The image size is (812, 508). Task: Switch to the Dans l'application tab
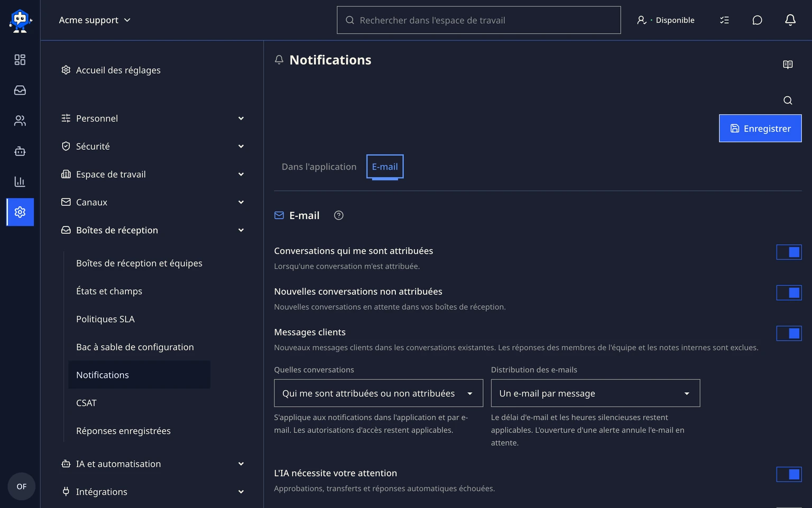(x=319, y=167)
